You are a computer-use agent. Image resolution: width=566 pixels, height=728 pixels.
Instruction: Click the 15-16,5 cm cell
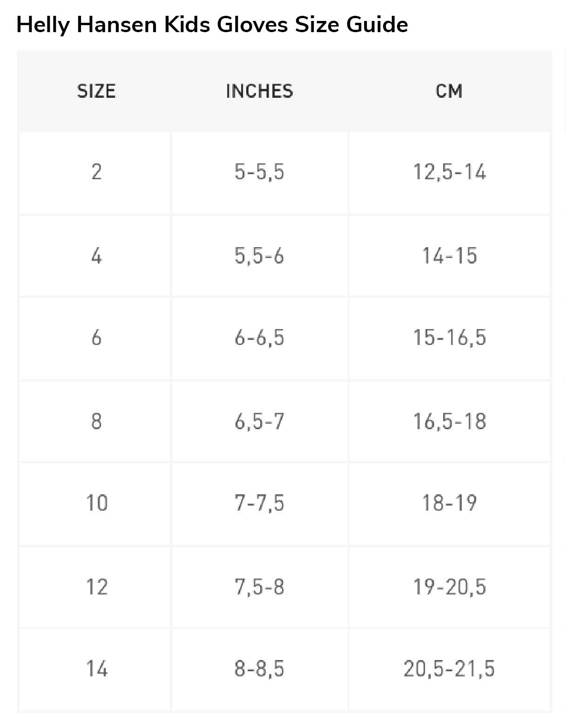(450, 338)
